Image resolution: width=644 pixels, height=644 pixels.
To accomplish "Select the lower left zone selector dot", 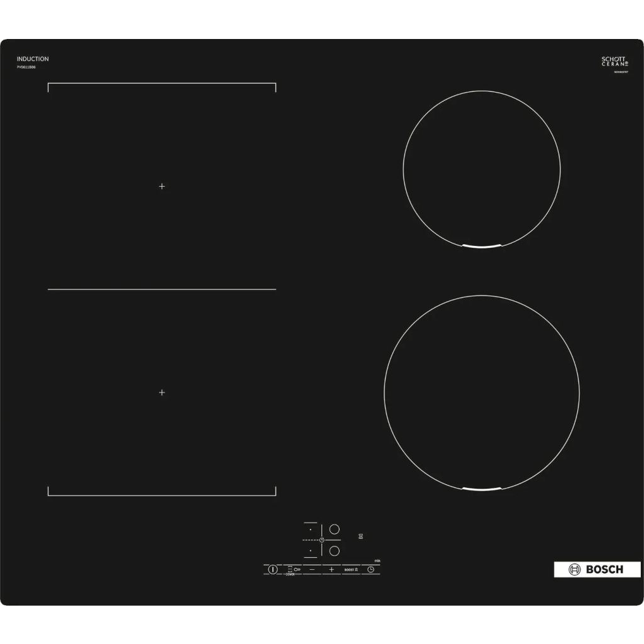I will pyautogui.click(x=311, y=551).
